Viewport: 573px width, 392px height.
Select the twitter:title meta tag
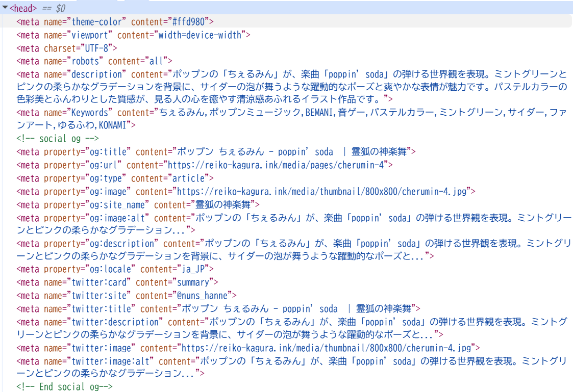[218, 309]
